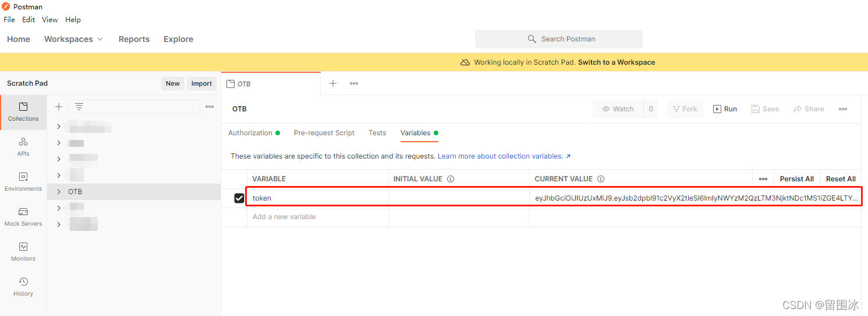868x316 pixels.
Task: Click the Save button
Action: [x=765, y=109]
